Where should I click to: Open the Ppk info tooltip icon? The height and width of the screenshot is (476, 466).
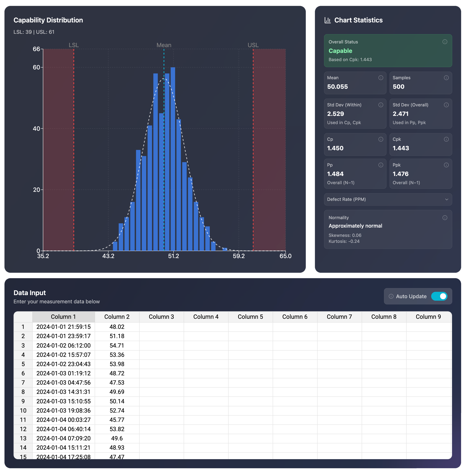click(x=446, y=165)
